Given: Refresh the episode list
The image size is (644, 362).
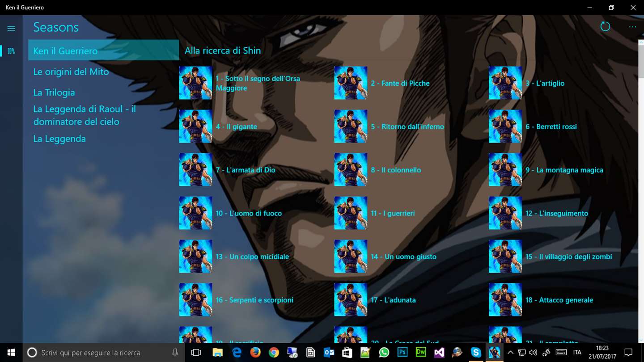Looking at the screenshot, I should [605, 27].
